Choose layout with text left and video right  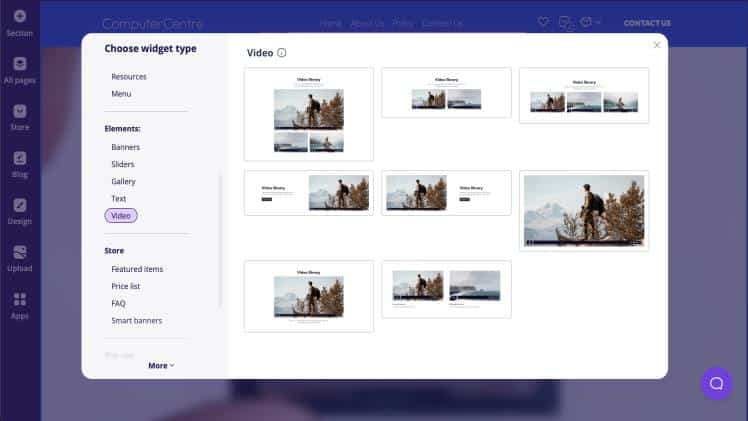309,193
